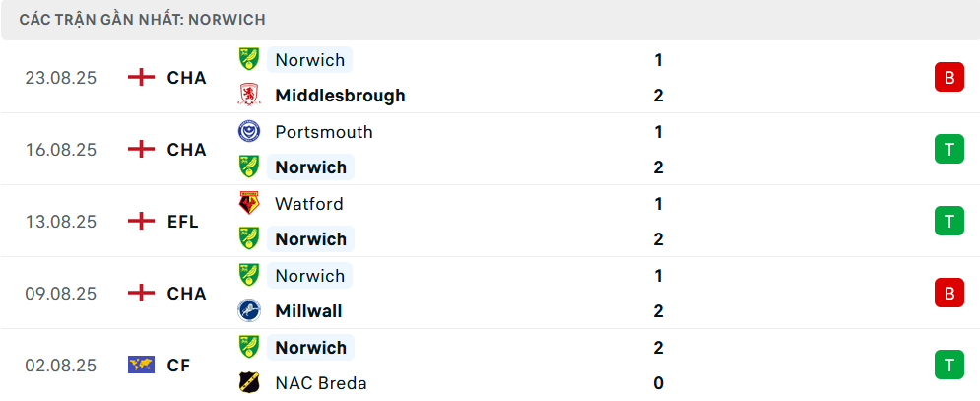Image resolution: width=980 pixels, height=401 pixels.
Task: Click green T badge for Watford match
Action: tap(949, 222)
